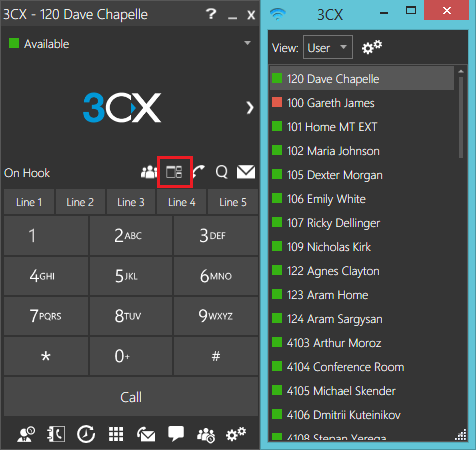
Task: Click the phone handset icon near On Hook
Action: 199,172
